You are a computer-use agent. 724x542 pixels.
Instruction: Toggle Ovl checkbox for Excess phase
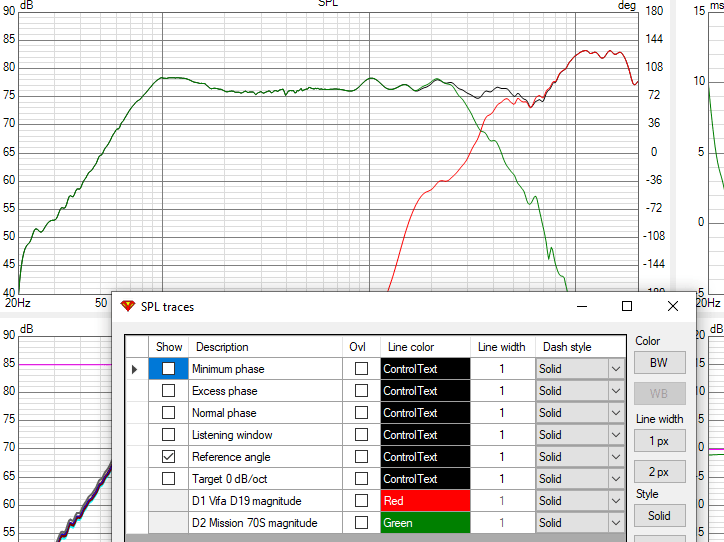point(361,391)
